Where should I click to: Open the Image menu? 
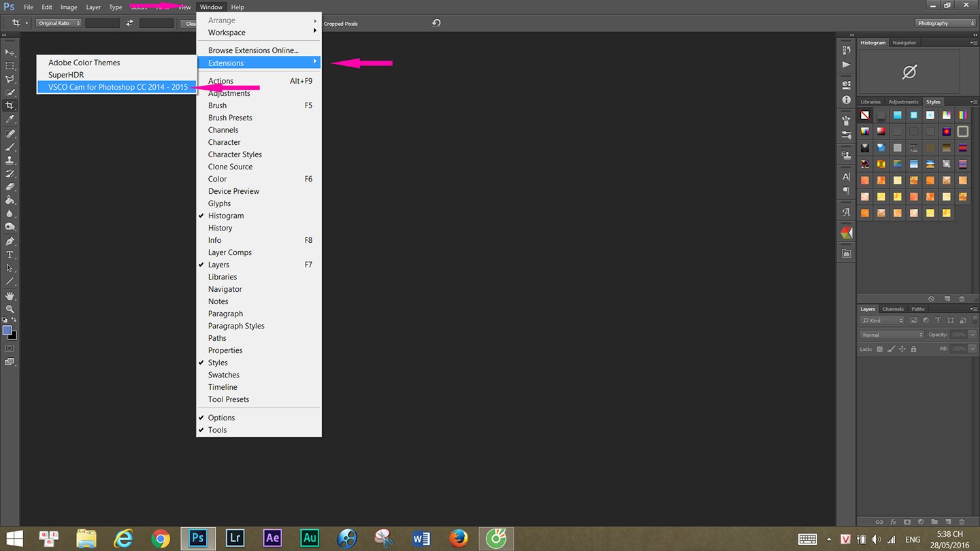click(69, 7)
